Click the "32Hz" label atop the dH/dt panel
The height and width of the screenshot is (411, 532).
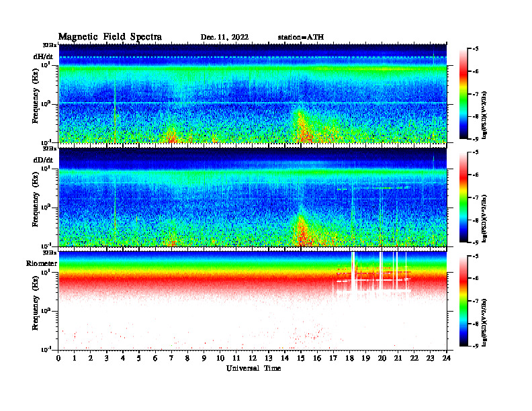(x=50, y=45)
